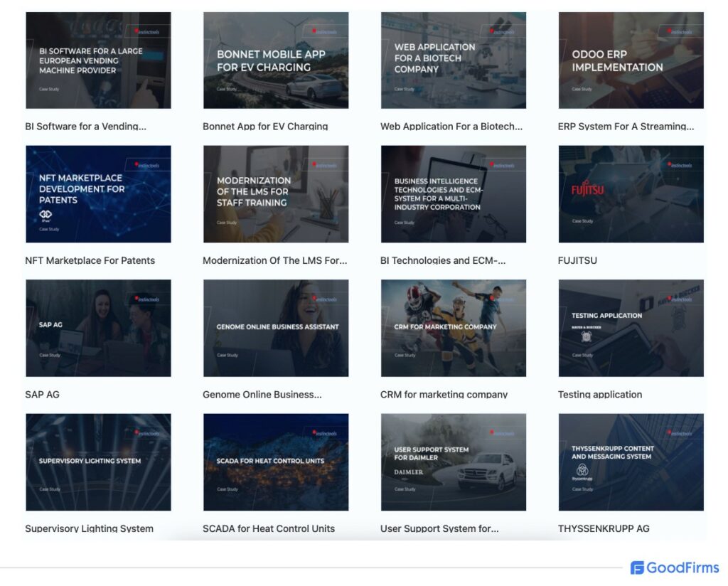Follow the 'SCADA for Heat Control Units' title
This screenshot has width=728, height=586.
[268, 528]
